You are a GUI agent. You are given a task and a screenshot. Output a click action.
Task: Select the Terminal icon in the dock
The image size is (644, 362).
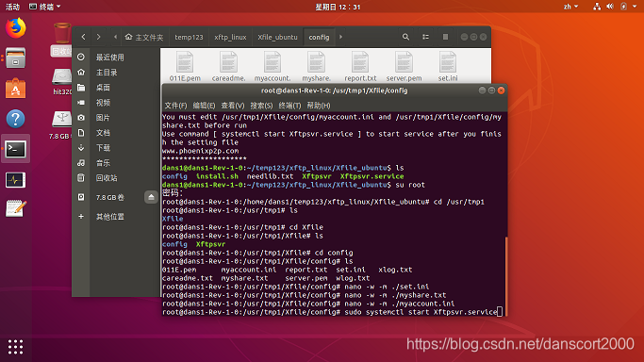[16, 149]
